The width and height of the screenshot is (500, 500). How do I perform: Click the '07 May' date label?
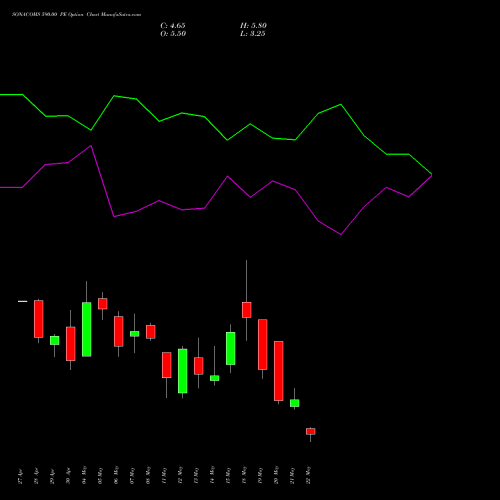133,475
